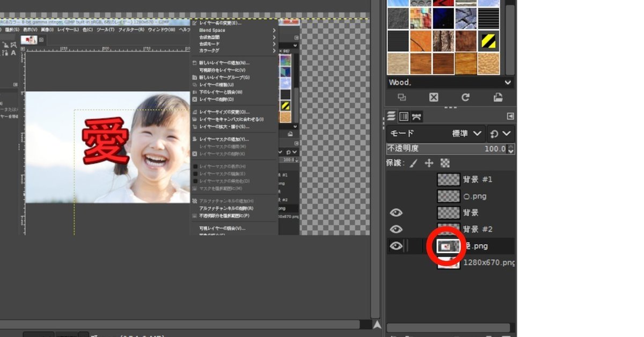This screenshot has height=337, width=644.
Task: Switch the layers dialog to grid view
Action: point(404,115)
